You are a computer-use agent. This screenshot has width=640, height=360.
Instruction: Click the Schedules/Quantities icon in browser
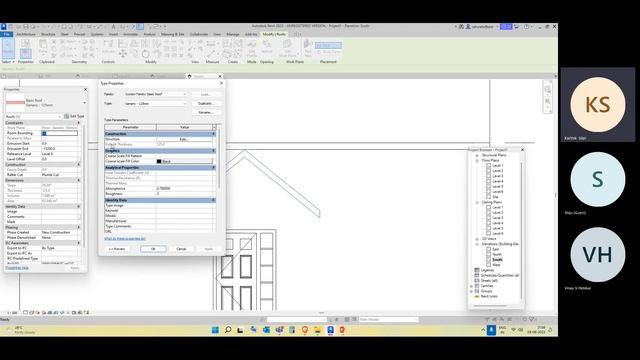(x=477, y=276)
